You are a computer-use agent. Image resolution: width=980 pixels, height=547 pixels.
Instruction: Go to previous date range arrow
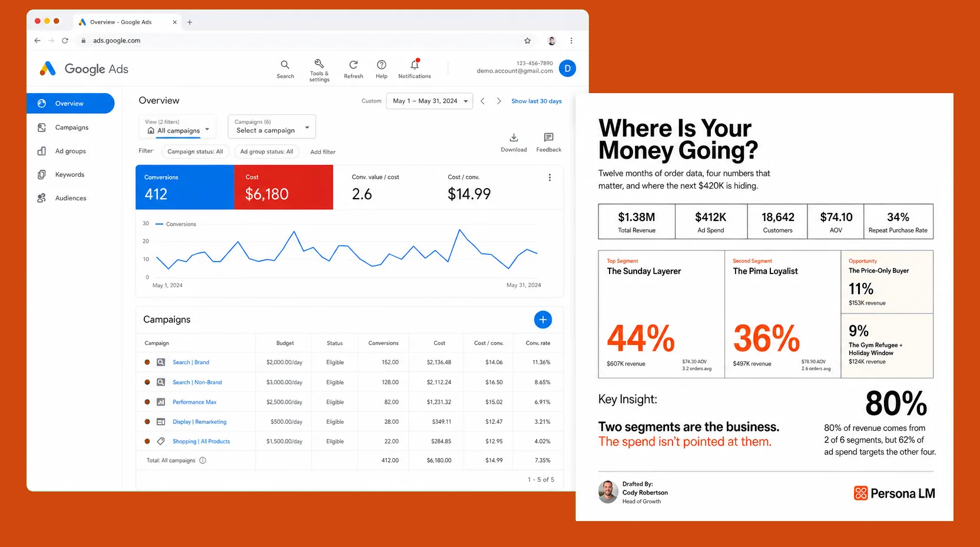pyautogui.click(x=482, y=101)
